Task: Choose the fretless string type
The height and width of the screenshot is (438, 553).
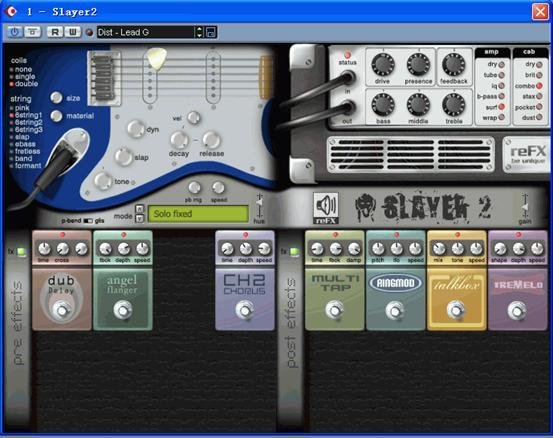Action: pos(25,151)
